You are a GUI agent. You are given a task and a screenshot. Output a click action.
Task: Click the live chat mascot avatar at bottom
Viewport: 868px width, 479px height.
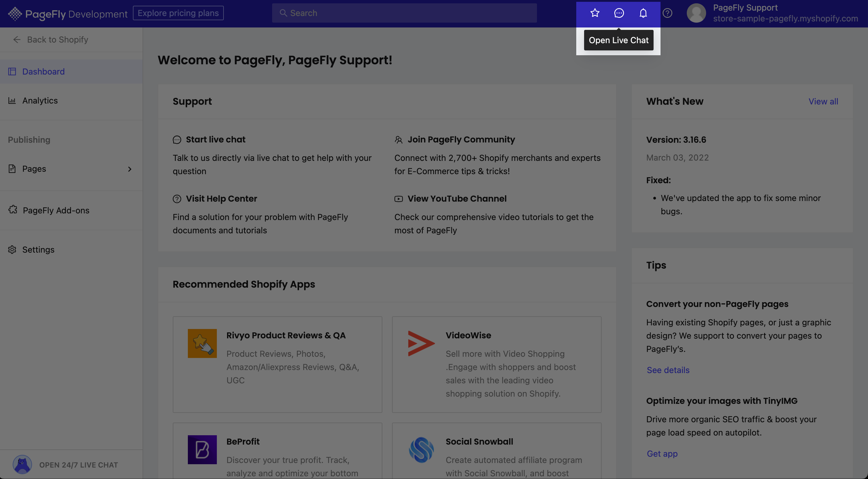point(22,464)
